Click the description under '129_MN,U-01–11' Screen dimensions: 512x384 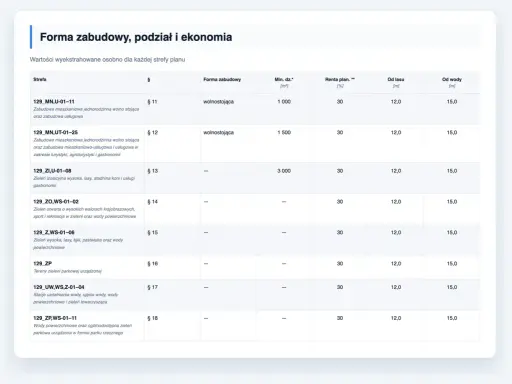(86, 113)
